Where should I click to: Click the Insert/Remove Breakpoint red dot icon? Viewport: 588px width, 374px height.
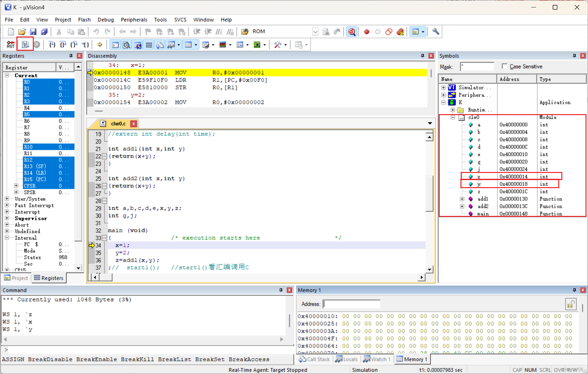[x=367, y=32]
